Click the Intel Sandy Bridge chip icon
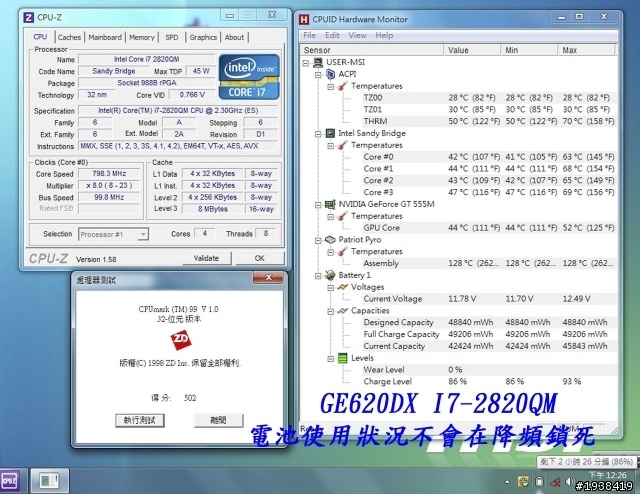The height and width of the screenshot is (494, 640). 330,133
